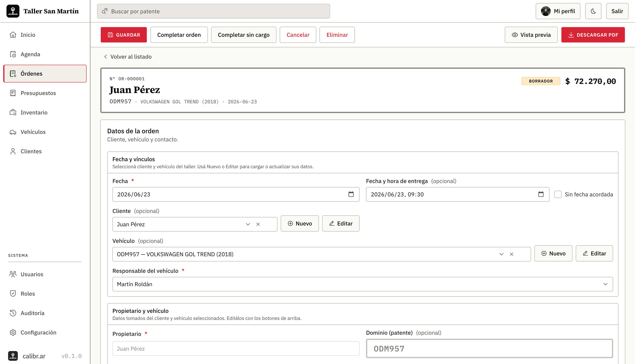Expand the Cliente dropdown chevron
Screen dimensions: 635x364
coord(248,224)
